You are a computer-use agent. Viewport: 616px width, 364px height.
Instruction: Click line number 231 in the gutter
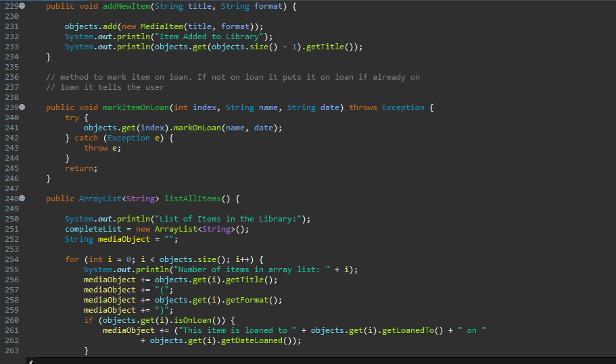pyautogui.click(x=11, y=26)
